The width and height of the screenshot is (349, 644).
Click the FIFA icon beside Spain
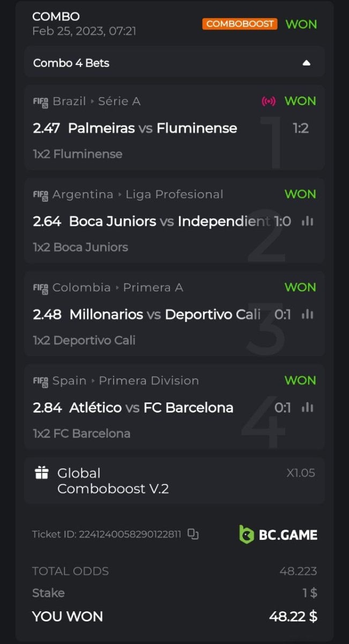[x=41, y=381]
